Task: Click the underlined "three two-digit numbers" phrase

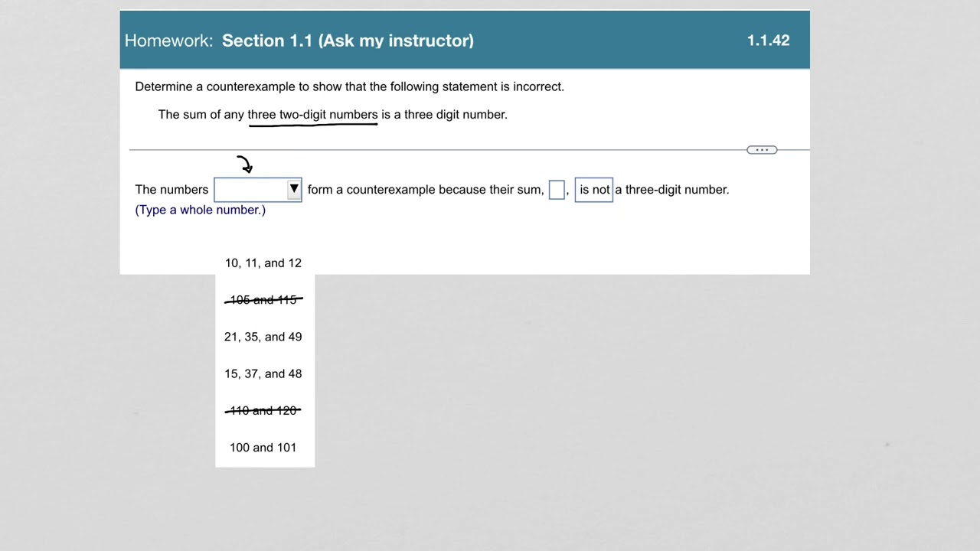Action: tap(312, 115)
